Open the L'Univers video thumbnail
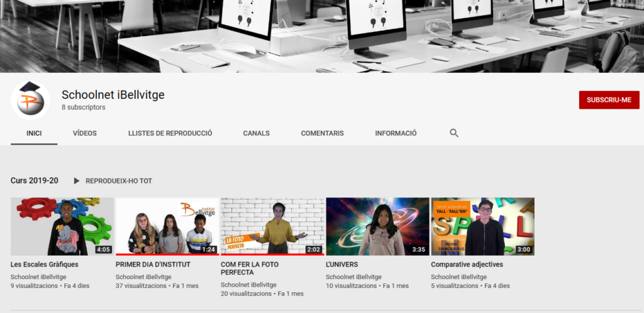644x313 pixels. pos(377,226)
